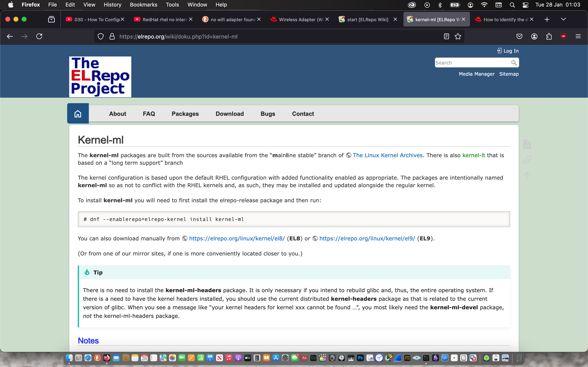The height and width of the screenshot is (367, 588).
Task: Open the Firefox hamburger application menu
Action: 578,36
